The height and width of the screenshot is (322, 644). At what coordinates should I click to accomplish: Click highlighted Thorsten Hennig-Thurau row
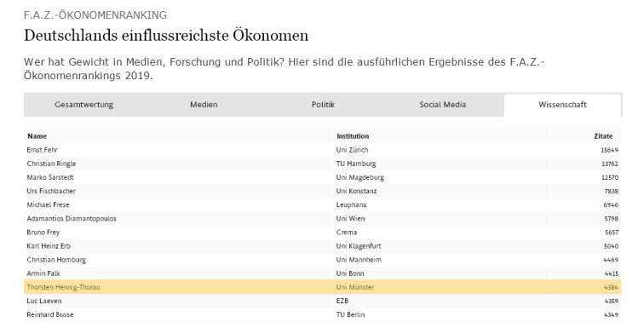coord(323,287)
